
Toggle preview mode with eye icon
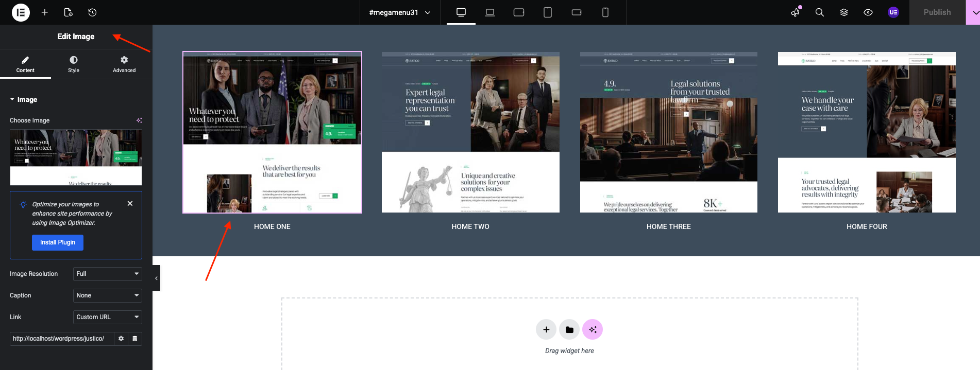tap(868, 12)
